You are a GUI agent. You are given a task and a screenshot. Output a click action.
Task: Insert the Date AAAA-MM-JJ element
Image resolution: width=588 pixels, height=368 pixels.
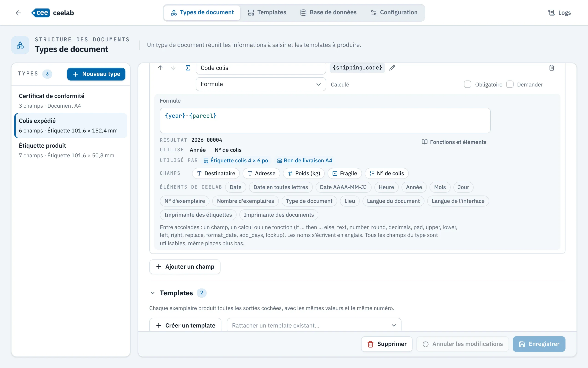tap(343, 187)
